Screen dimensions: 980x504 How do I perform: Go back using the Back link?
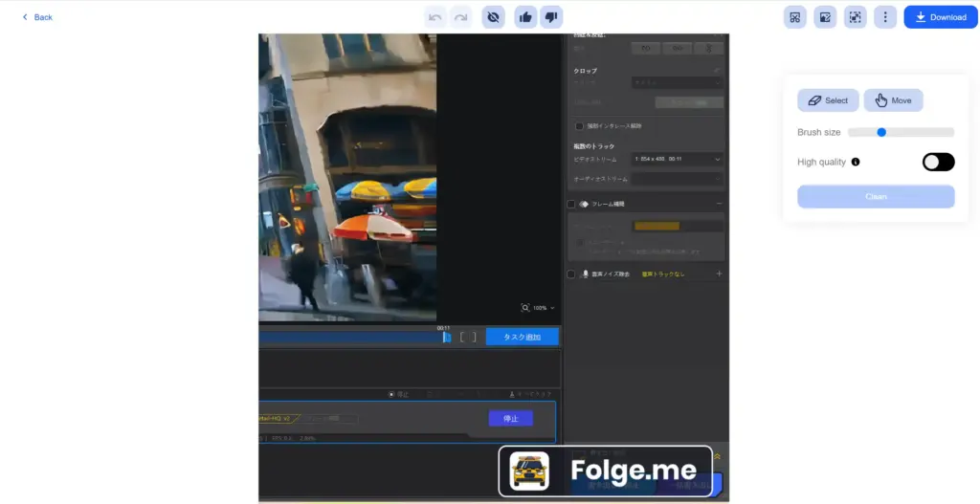tap(38, 17)
